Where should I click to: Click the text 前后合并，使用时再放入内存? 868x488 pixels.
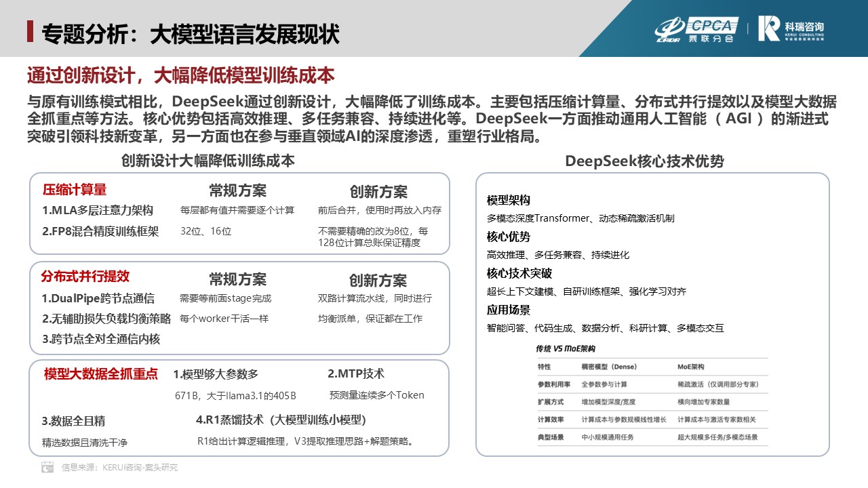pyautogui.click(x=380, y=210)
